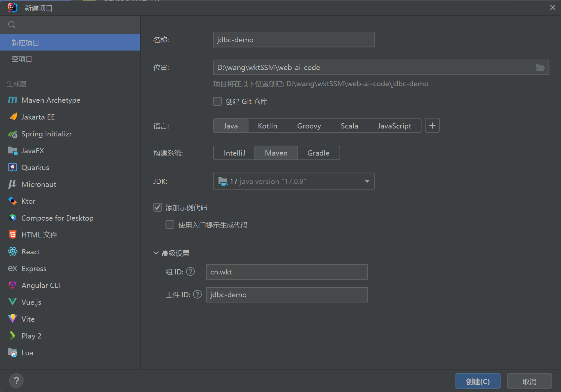Collapse the 高级设置 section
The width and height of the screenshot is (561, 392).
[x=156, y=253]
